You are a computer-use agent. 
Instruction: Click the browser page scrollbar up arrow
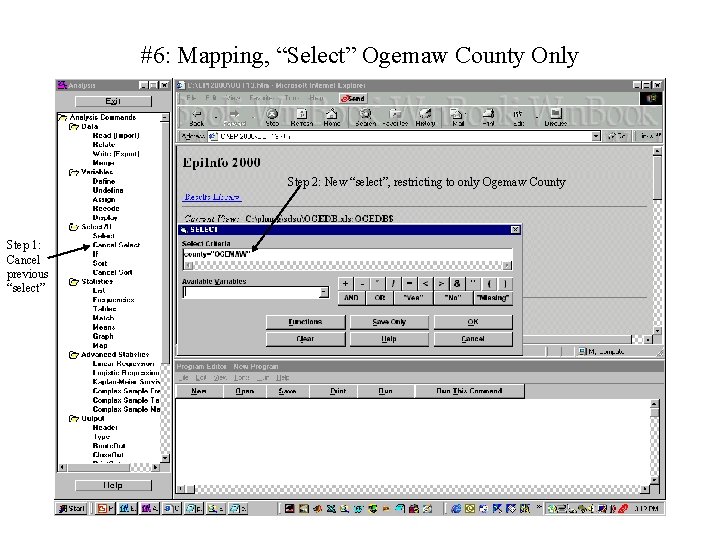pyautogui.click(x=657, y=151)
